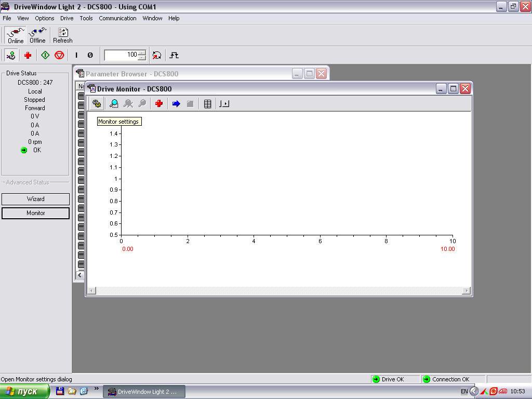The width and height of the screenshot is (532, 399).
Task: Click the Wizard button
Action: pyautogui.click(x=36, y=199)
